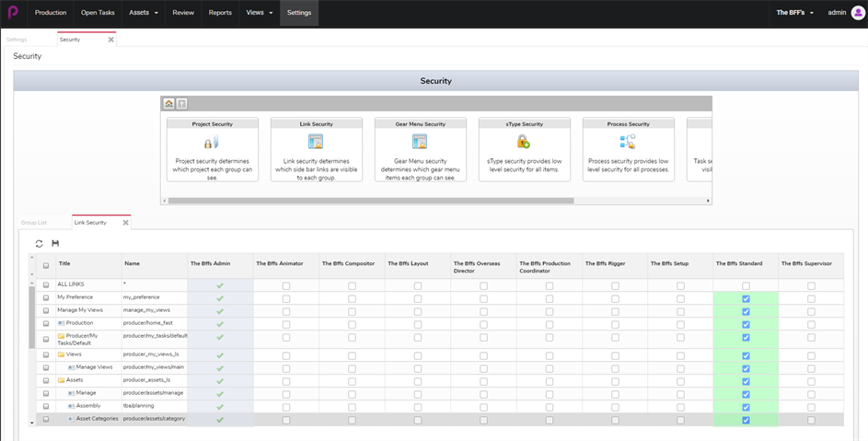This screenshot has height=441, width=868.
Task: Uncheck My Preference for The Bffs Standard
Action: click(x=746, y=298)
